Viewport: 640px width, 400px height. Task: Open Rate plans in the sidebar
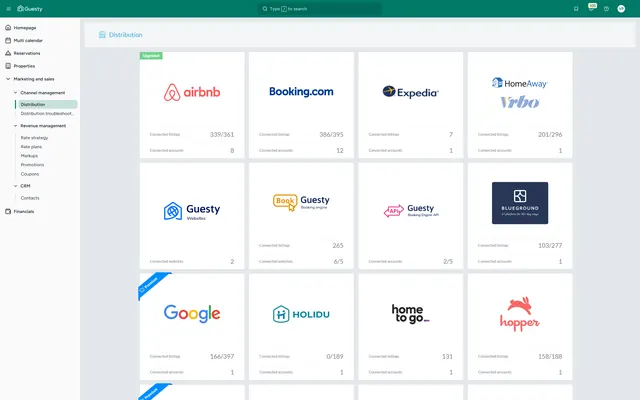coord(31,147)
